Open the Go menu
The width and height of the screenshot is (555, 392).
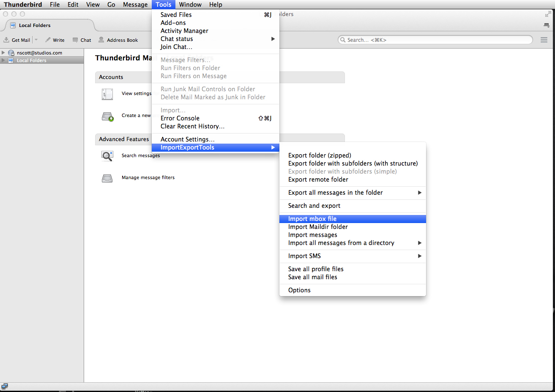pyautogui.click(x=111, y=5)
